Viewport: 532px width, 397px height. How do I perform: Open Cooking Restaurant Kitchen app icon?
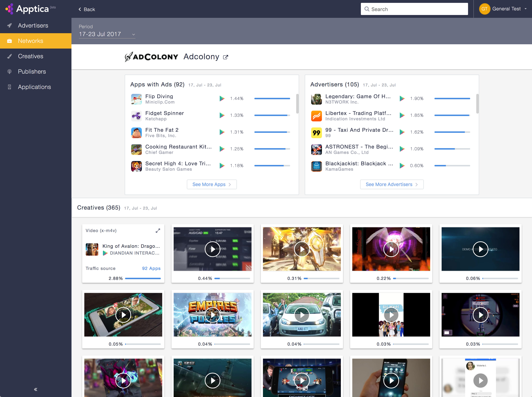[x=136, y=149]
